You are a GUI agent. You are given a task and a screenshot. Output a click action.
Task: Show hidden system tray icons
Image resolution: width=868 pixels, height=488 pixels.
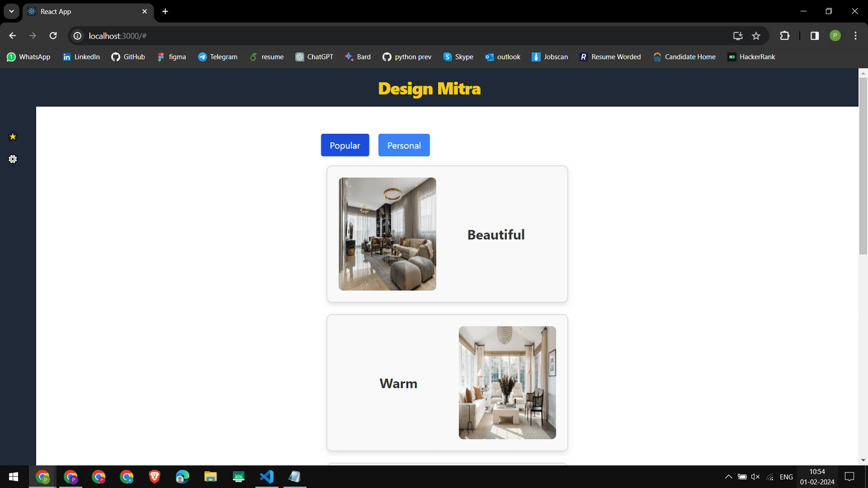pos(728,477)
